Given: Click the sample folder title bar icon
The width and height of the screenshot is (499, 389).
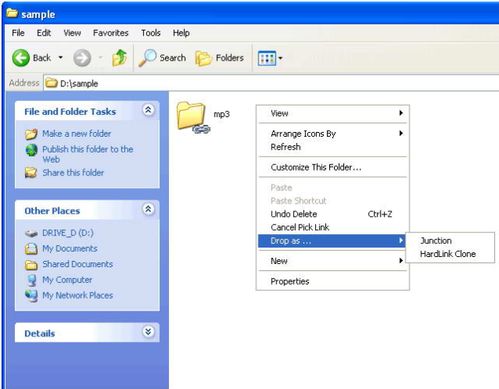Looking at the screenshot, I should 12,13.
